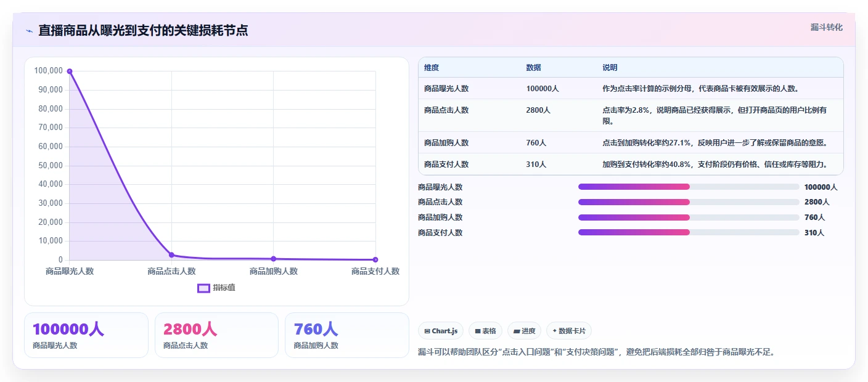Click the 数据卡片 chip

pos(568,331)
